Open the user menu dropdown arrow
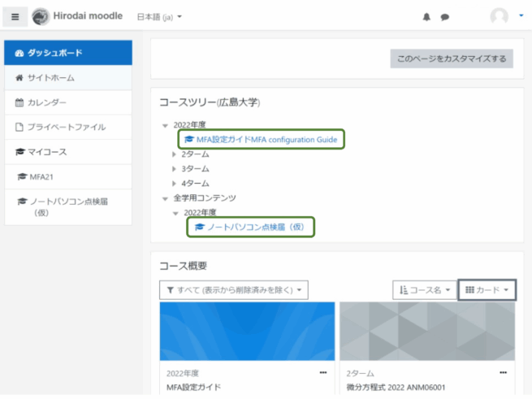The height and width of the screenshot is (399, 532). (x=521, y=15)
